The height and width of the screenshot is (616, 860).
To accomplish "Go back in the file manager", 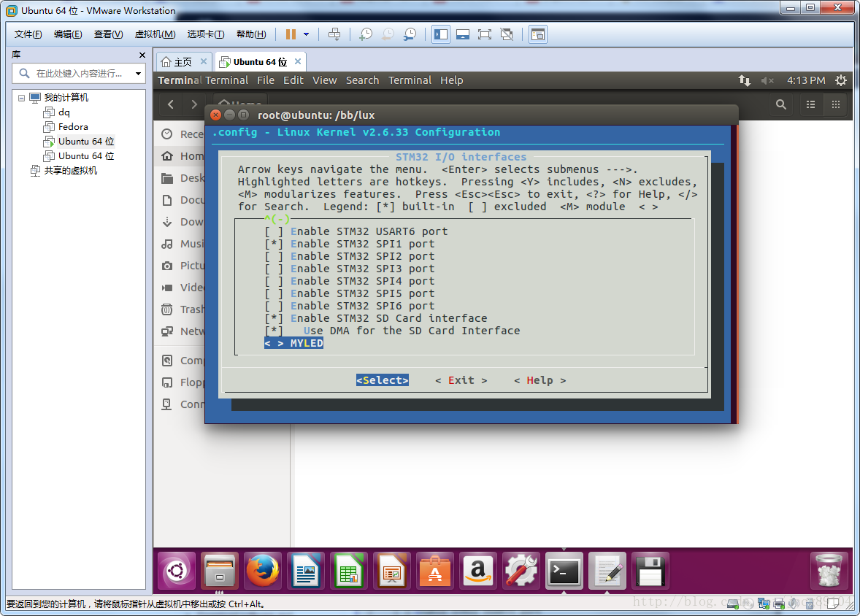I will click(x=171, y=104).
